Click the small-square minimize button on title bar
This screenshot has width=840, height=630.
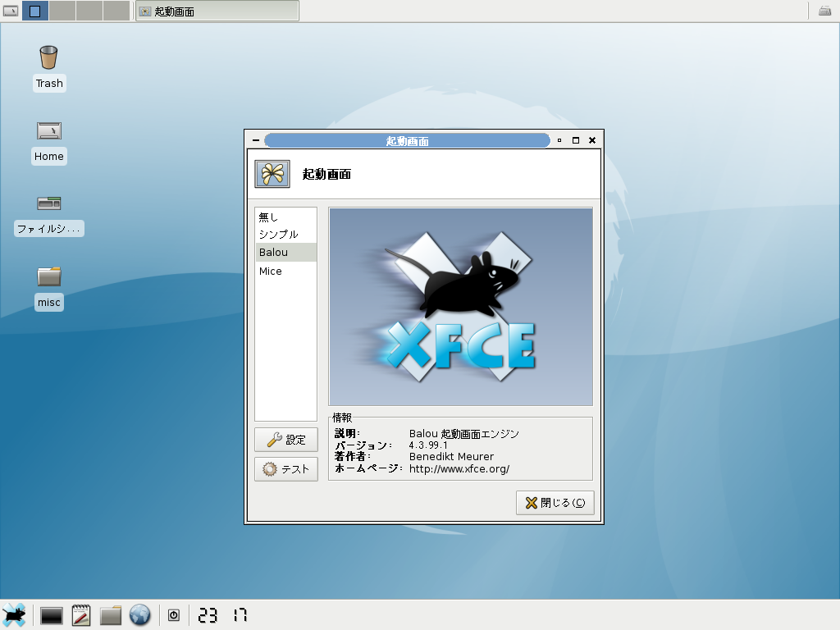[559, 140]
